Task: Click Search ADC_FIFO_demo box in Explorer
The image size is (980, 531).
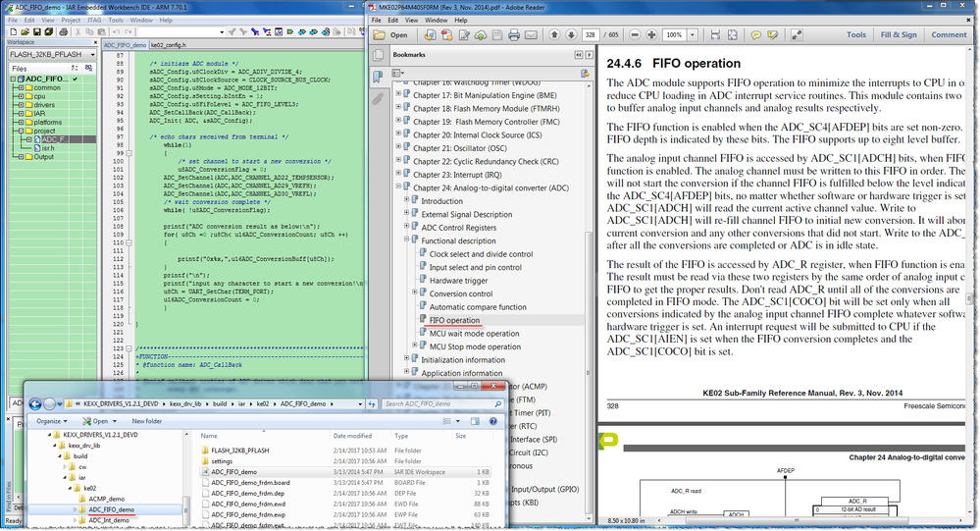Action: pos(442,404)
